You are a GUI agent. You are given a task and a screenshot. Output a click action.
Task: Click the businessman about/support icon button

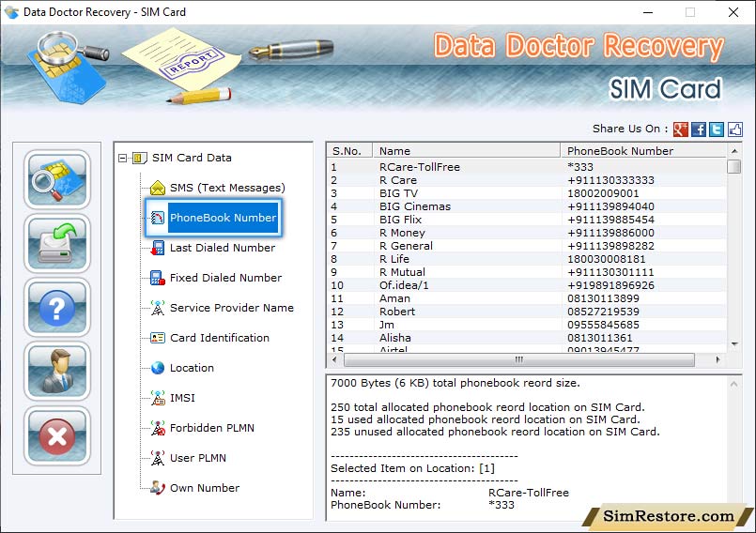[x=57, y=371]
